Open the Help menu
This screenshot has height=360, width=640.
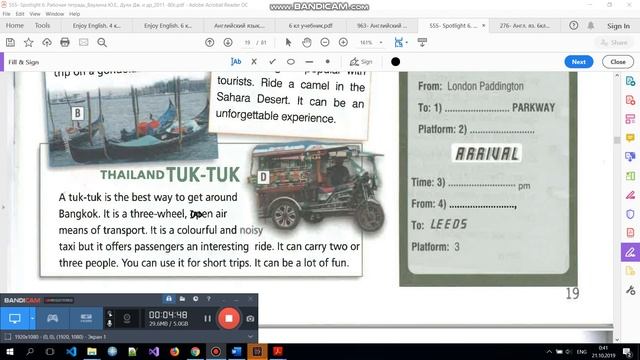(x=74, y=14)
